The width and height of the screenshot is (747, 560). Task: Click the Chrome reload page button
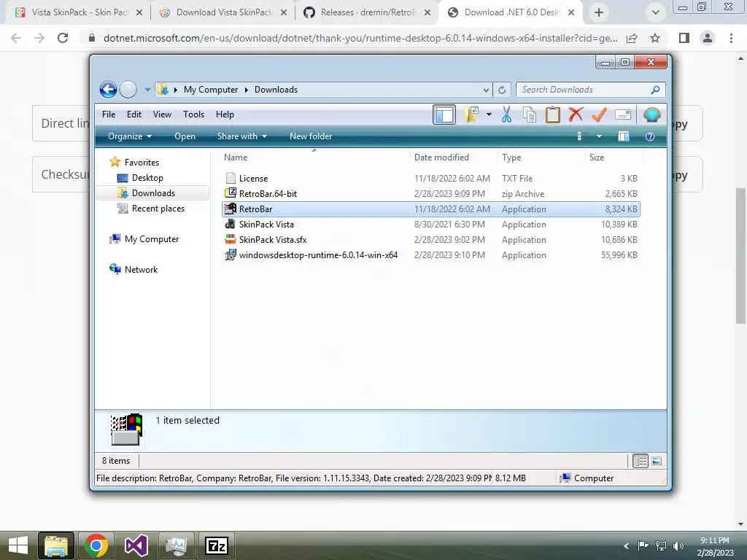click(63, 38)
